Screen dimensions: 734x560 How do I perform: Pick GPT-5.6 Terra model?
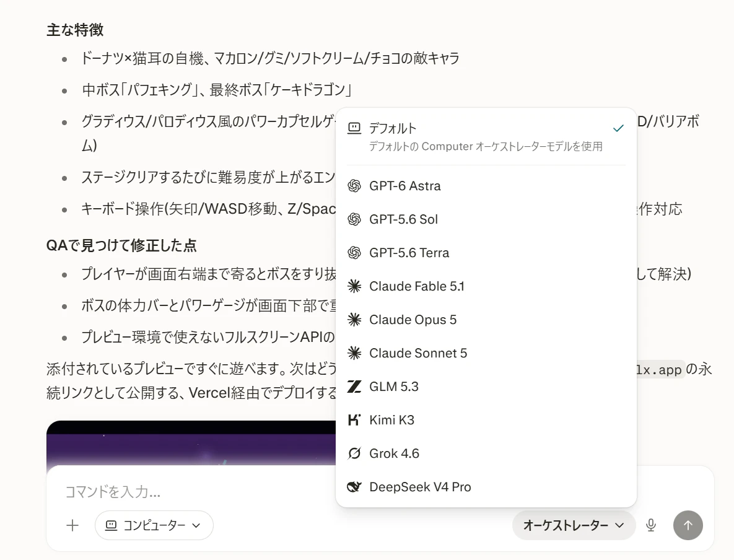486,253
